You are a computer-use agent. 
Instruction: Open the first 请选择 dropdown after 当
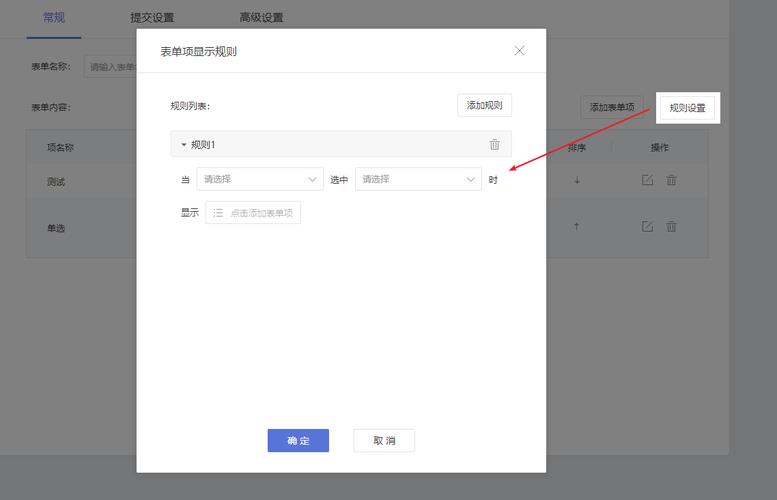pyautogui.click(x=260, y=179)
